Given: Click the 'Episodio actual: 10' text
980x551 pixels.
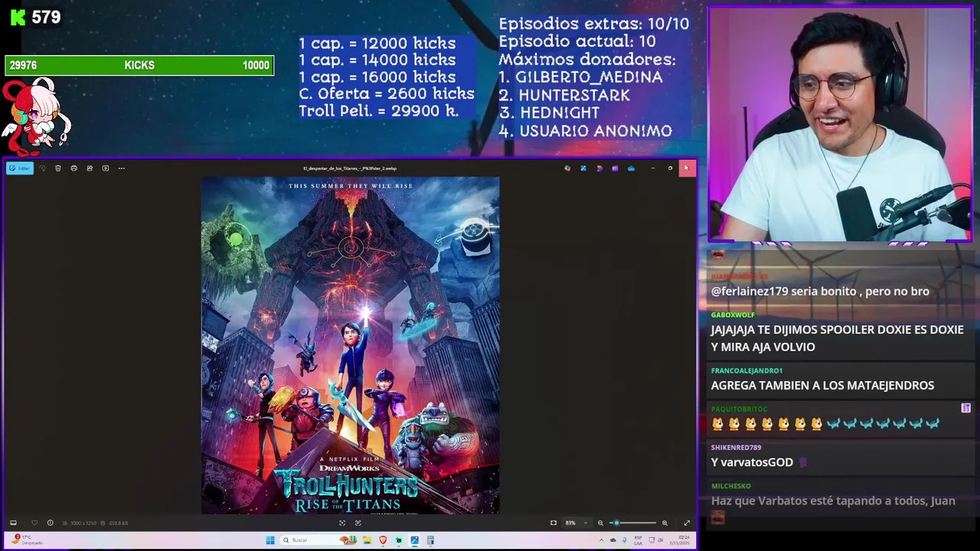Looking at the screenshot, I should tap(577, 41).
